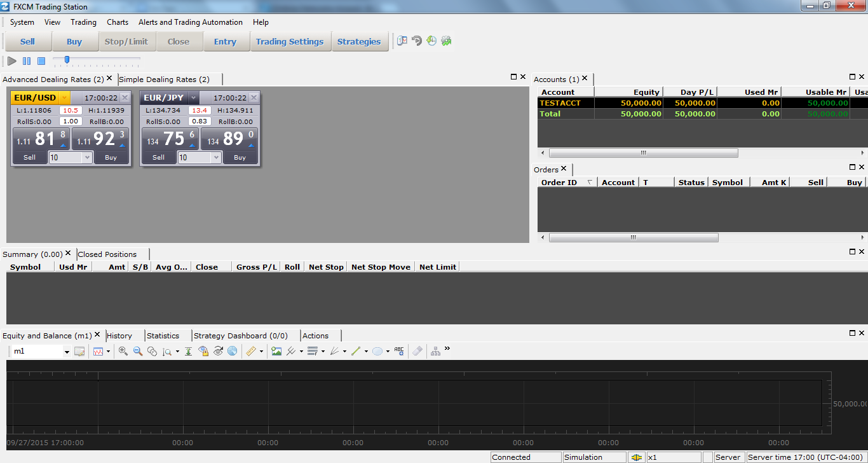Expand hidden chart toolbar items chevron
The height and width of the screenshot is (463, 868).
point(447,349)
